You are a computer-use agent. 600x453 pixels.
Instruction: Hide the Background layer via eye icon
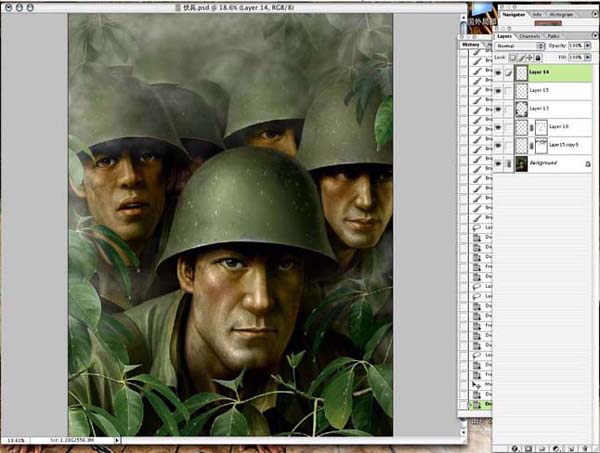[498, 164]
